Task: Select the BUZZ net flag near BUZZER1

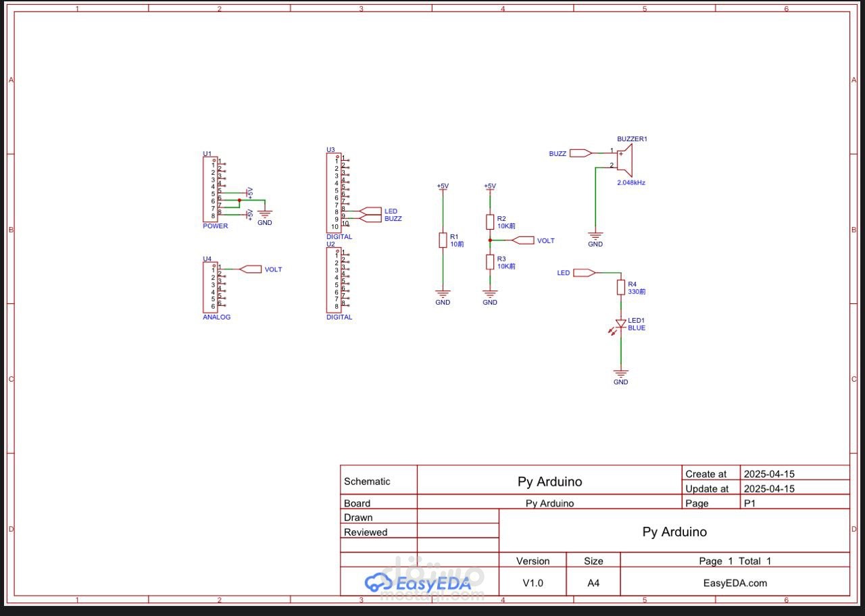Action: pyautogui.click(x=581, y=153)
